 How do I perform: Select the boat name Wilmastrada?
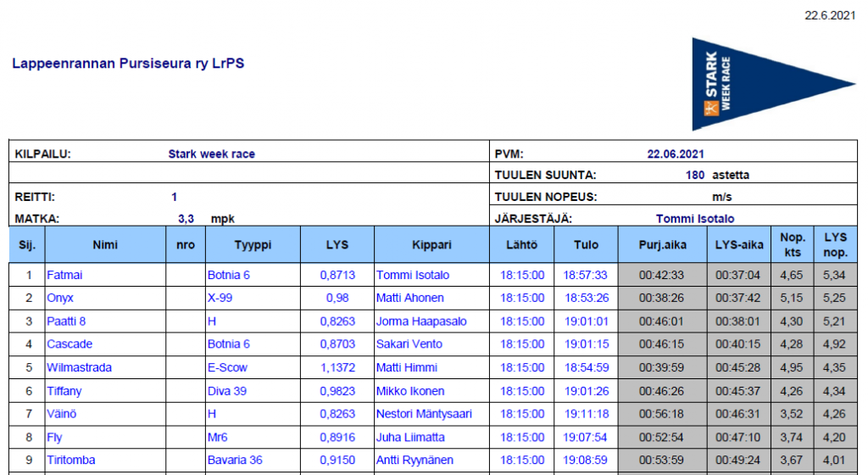coord(79,367)
